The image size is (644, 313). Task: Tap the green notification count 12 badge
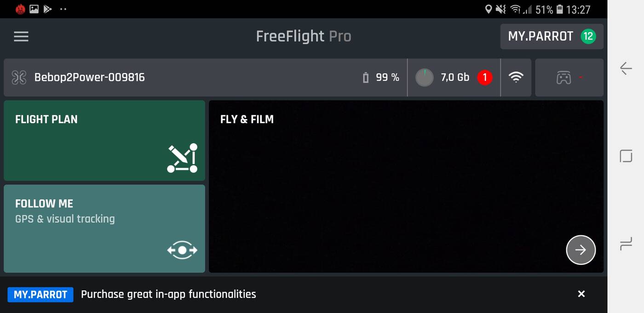[x=588, y=36]
